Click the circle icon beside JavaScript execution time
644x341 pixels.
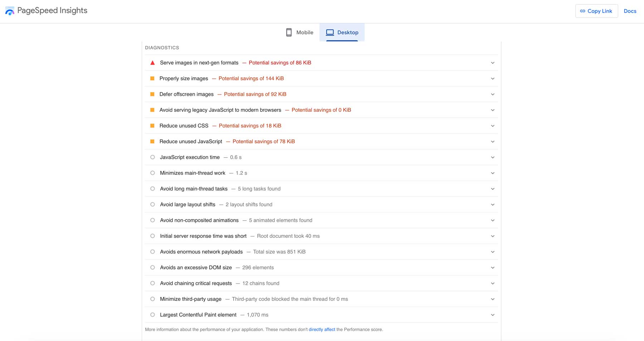[152, 157]
